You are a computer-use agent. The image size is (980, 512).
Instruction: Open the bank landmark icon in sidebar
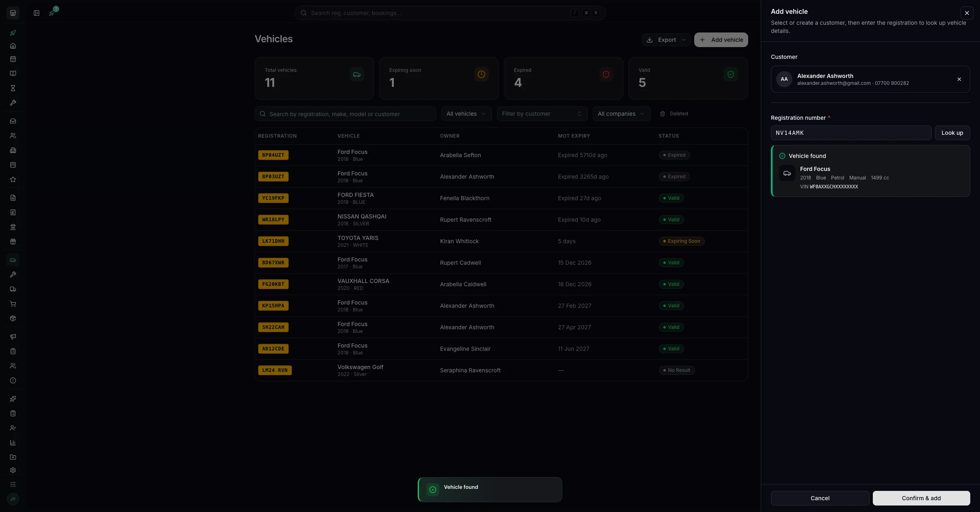[x=13, y=227]
